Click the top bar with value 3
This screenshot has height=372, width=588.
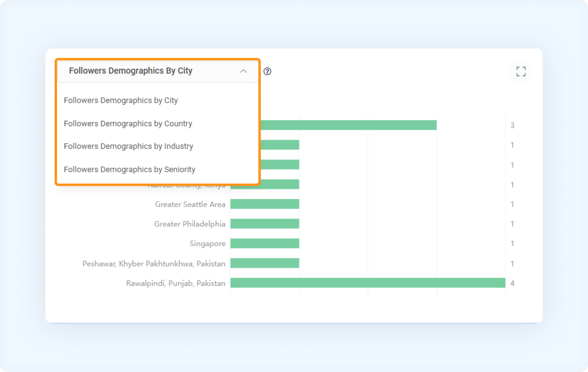349,125
